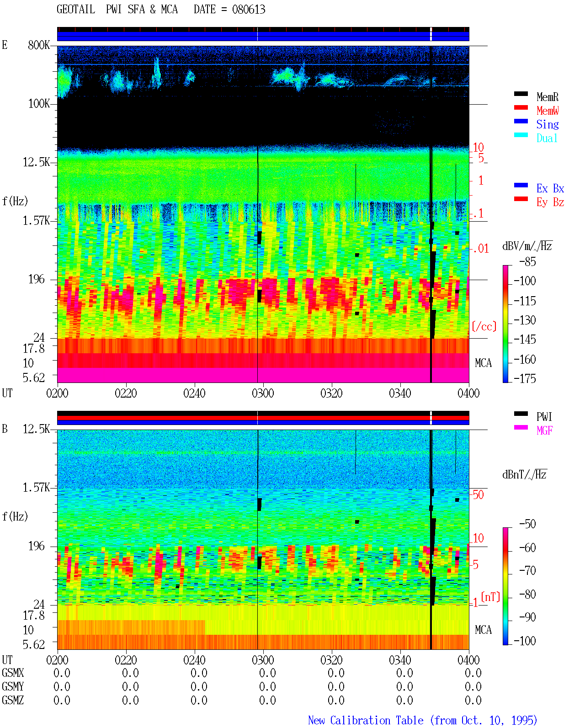Click the "-85" value on the E color bar
585x728 pixels.
click(x=527, y=262)
